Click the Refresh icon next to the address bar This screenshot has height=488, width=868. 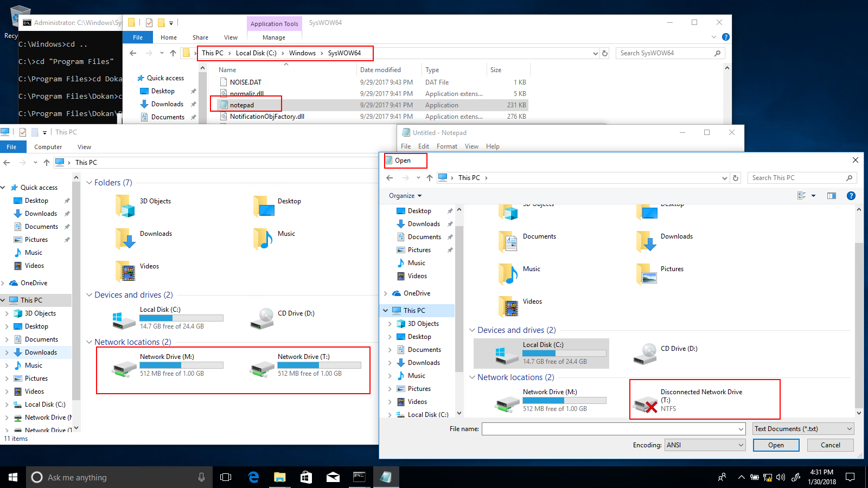click(x=736, y=177)
